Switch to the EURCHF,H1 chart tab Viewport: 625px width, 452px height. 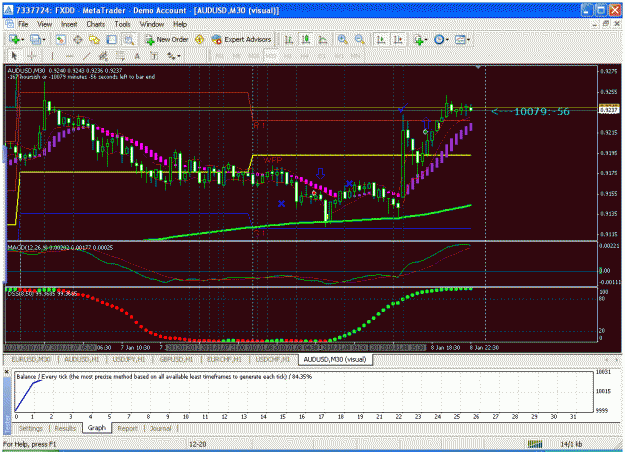tap(224, 359)
